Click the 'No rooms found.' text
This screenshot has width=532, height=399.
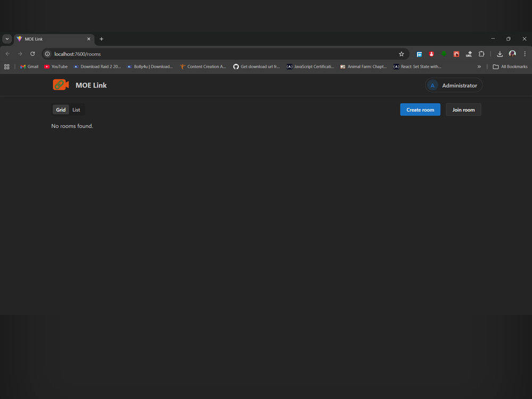tap(72, 126)
